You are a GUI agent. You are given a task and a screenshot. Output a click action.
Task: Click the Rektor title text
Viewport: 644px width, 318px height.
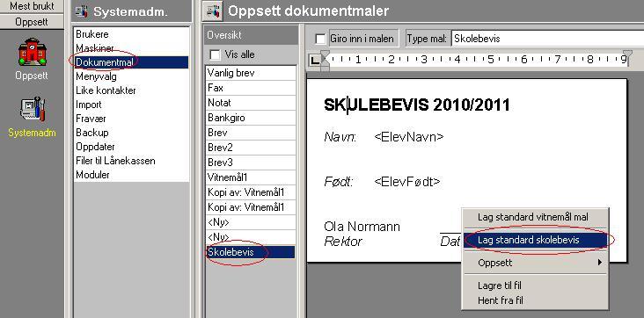tap(343, 242)
